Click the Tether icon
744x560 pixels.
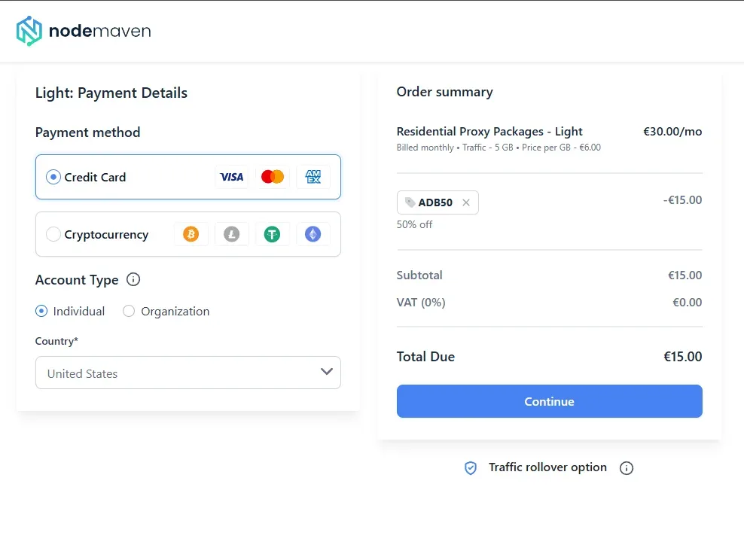pyautogui.click(x=273, y=234)
